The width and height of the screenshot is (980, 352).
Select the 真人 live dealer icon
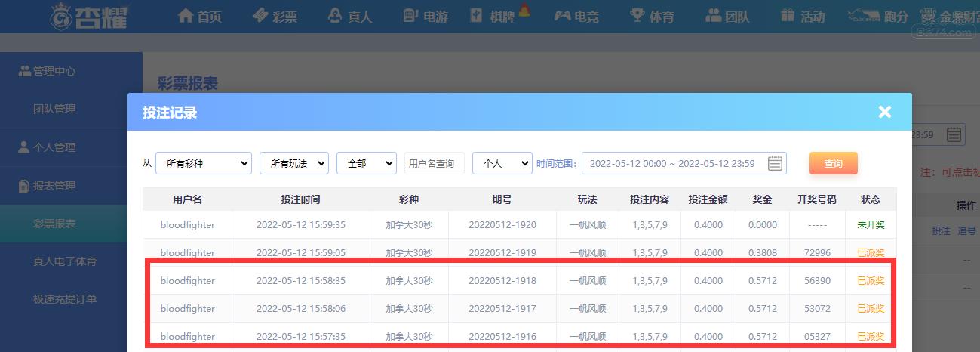point(336,16)
